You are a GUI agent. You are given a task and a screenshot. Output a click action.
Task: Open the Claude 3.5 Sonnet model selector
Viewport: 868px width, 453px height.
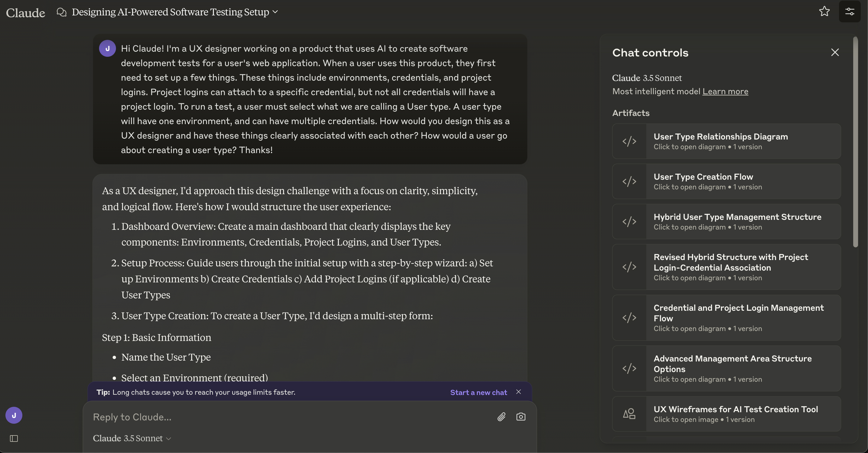pyautogui.click(x=132, y=438)
